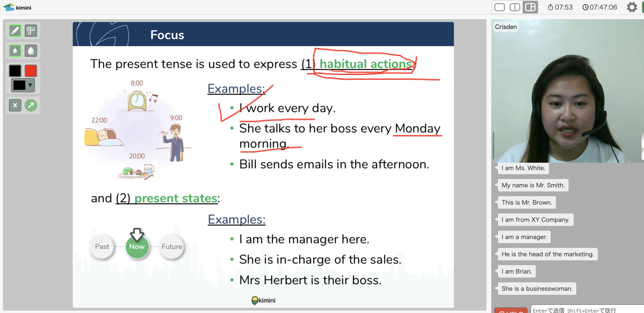
Task: Select the ruler measuring tool
Action: pos(31,31)
